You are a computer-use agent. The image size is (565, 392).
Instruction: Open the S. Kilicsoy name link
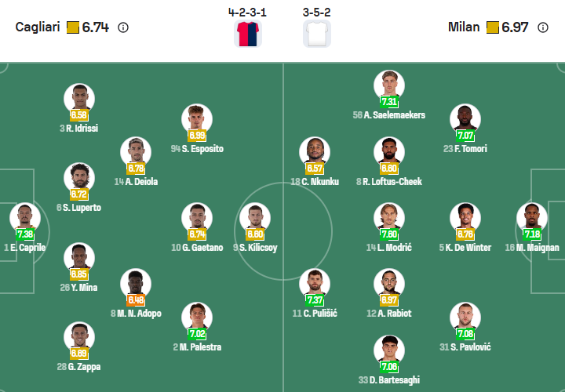point(255,248)
